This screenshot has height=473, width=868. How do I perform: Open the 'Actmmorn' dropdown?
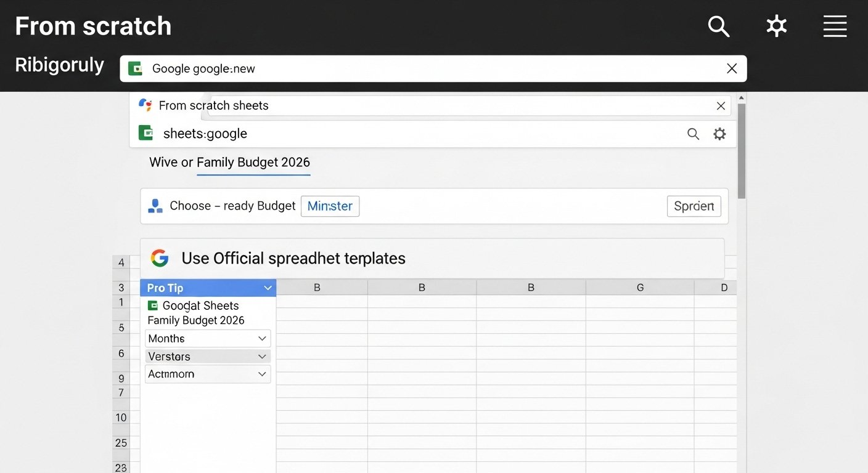tap(208, 374)
